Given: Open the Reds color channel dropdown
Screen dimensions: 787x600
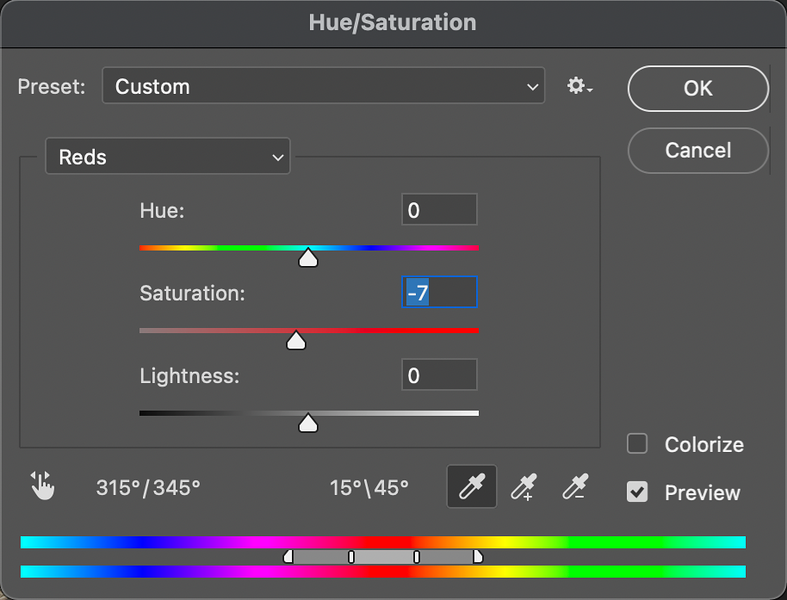Looking at the screenshot, I should click(x=168, y=156).
